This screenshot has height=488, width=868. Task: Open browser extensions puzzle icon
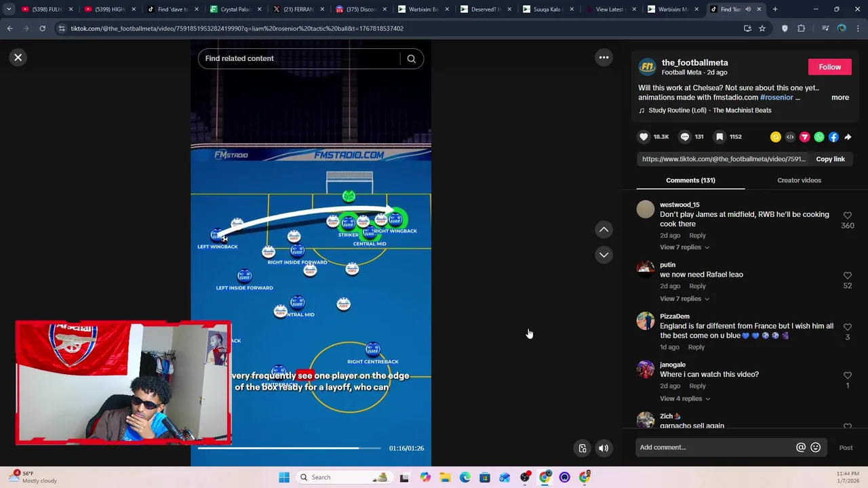coord(802,28)
